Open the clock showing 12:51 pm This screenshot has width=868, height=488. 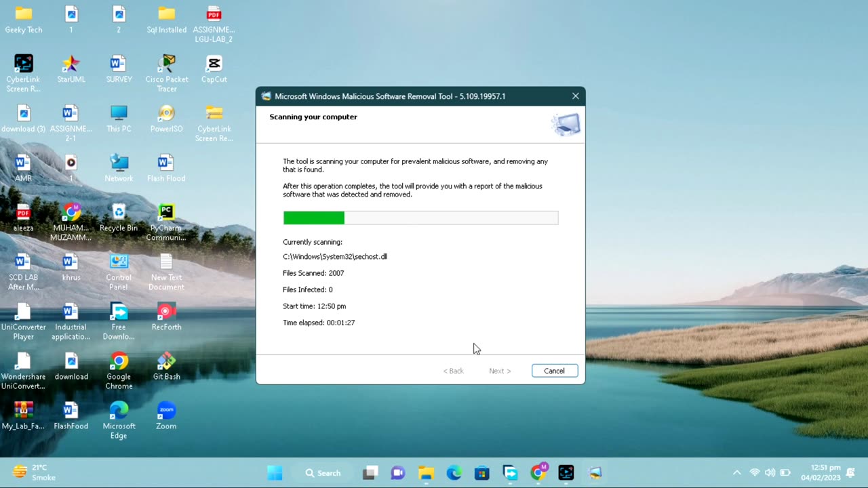(821, 473)
